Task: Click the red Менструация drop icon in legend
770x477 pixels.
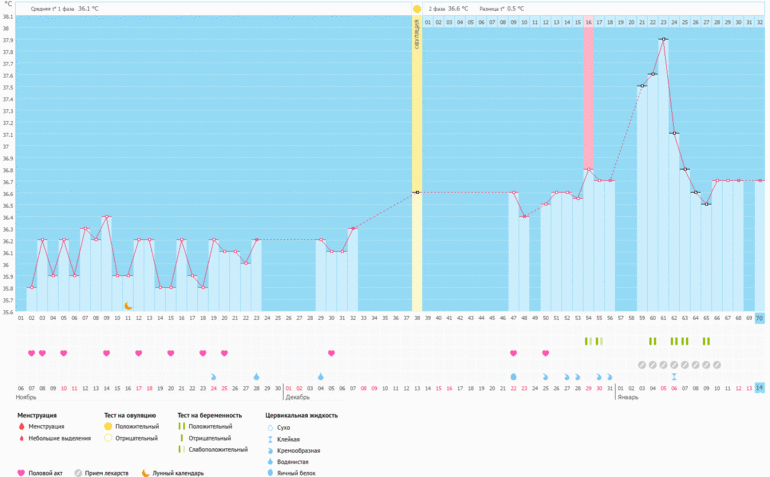Action: 22,426
